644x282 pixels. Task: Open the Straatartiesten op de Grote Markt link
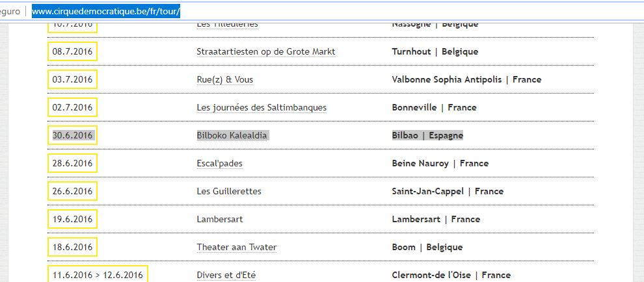[x=266, y=52]
